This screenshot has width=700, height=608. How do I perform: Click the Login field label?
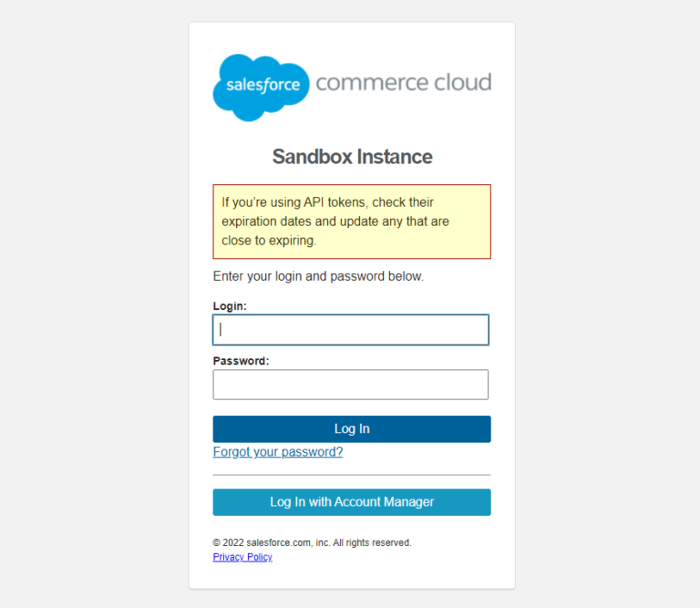(230, 306)
